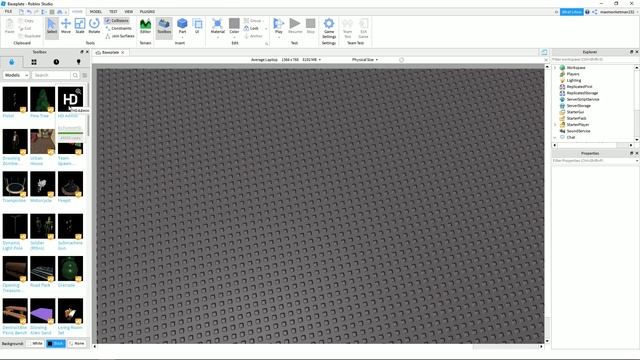The width and height of the screenshot is (640, 360).
Task: Click the Game Settings gear
Action: pos(329,28)
